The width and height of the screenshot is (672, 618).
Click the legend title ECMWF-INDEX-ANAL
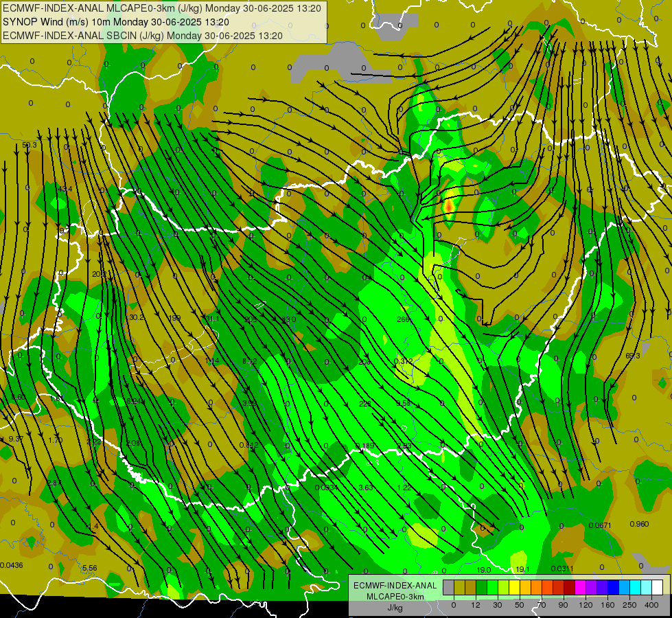(395, 586)
